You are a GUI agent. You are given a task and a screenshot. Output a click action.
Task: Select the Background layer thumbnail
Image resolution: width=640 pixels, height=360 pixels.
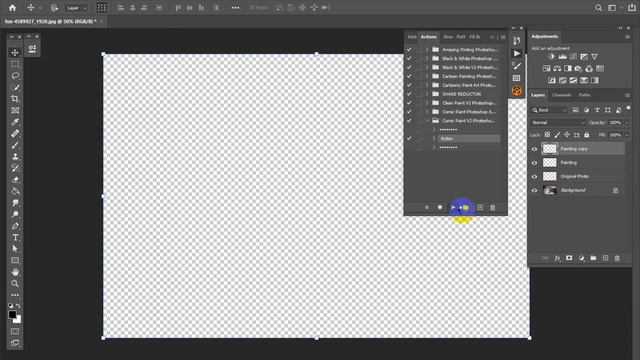pyautogui.click(x=549, y=190)
